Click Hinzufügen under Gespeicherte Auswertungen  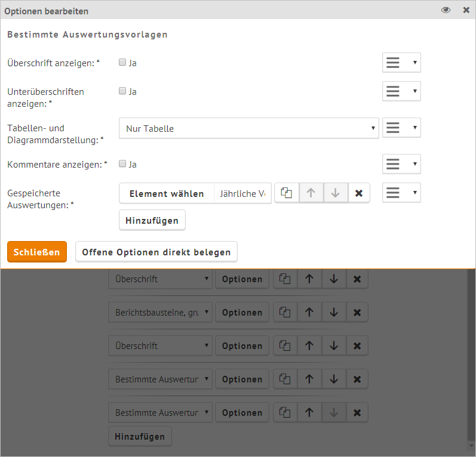(152, 220)
